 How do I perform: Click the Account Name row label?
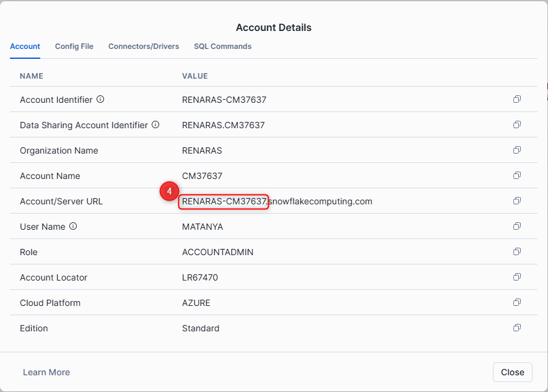click(x=50, y=176)
